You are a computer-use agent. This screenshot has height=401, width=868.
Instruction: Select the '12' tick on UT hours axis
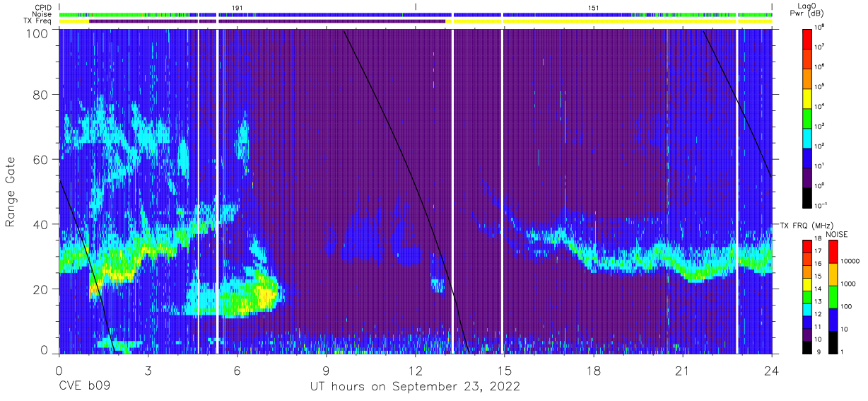[415, 370]
